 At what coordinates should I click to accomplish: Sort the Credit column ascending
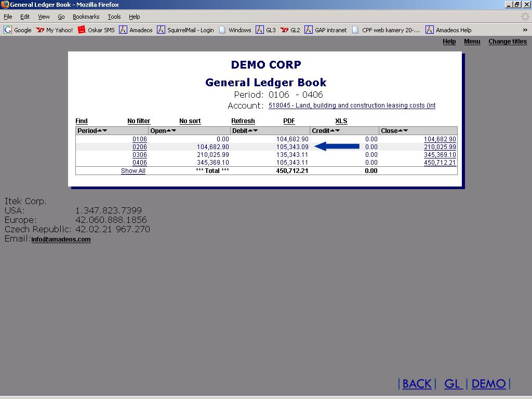tap(332, 130)
